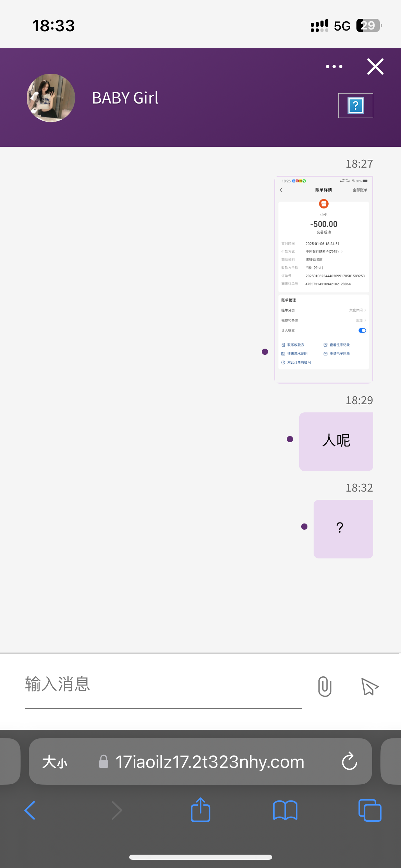Open the Safari page size settings button
Screen dimensions: 401x868
(55, 762)
